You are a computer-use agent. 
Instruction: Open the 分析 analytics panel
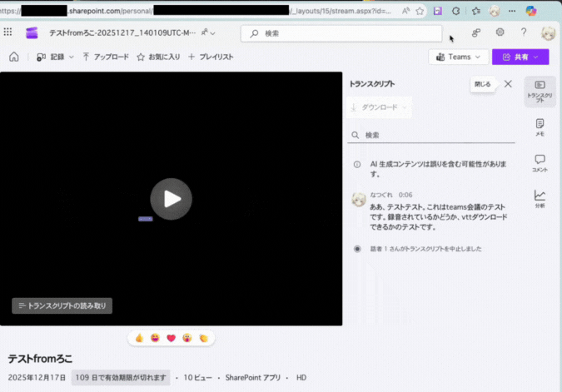click(x=540, y=198)
